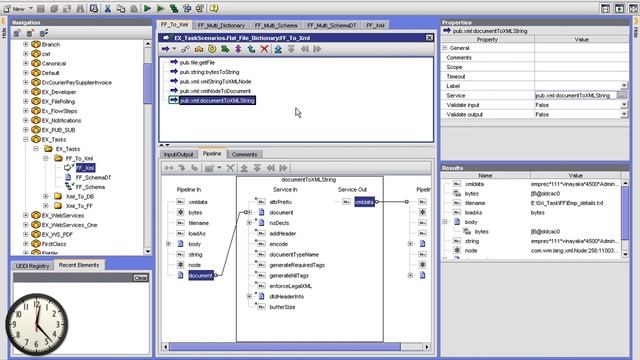Expand the Xml_To_FF folder
640x360 pixels.
(46, 206)
